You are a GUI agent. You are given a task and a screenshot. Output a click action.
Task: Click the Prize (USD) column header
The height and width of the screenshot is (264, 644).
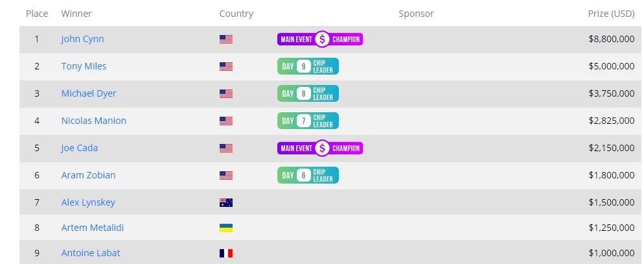click(611, 14)
